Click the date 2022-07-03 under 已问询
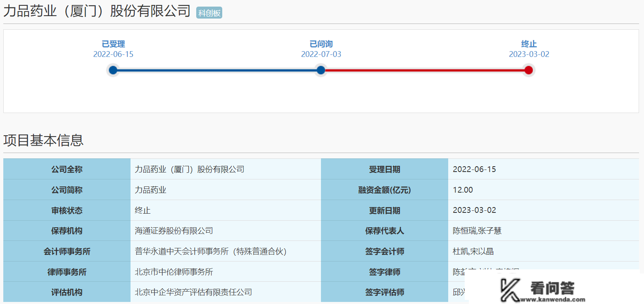Image resolution: width=644 pixels, height=304 pixels. 321,54
